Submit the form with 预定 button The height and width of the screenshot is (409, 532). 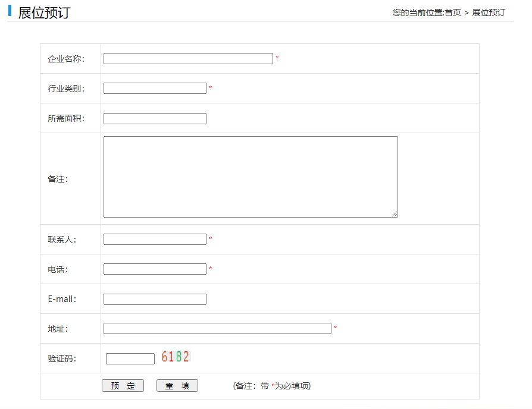click(x=123, y=386)
